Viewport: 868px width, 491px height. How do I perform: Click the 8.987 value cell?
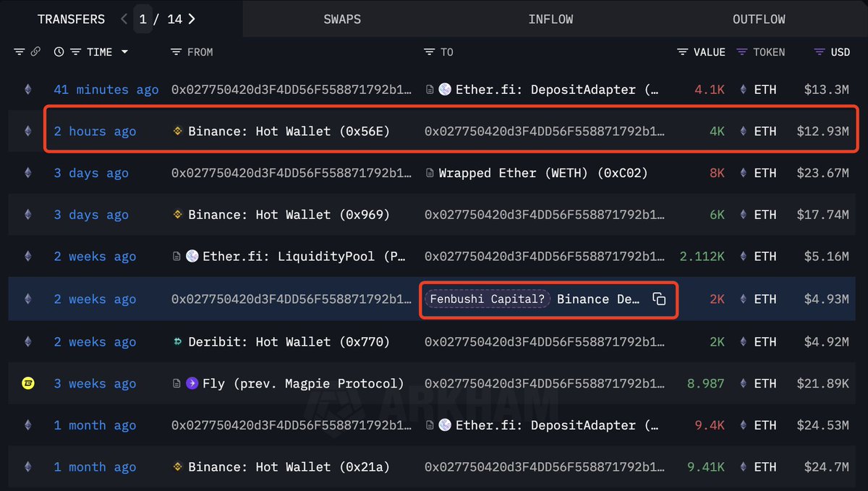705,383
